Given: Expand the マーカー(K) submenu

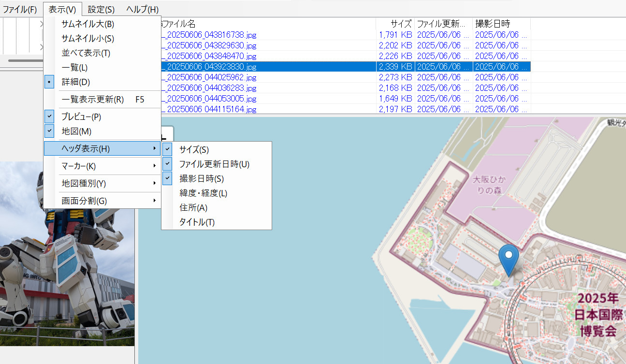Looking at the screenshot, I should pyautogui.click(x=79, y=166).
